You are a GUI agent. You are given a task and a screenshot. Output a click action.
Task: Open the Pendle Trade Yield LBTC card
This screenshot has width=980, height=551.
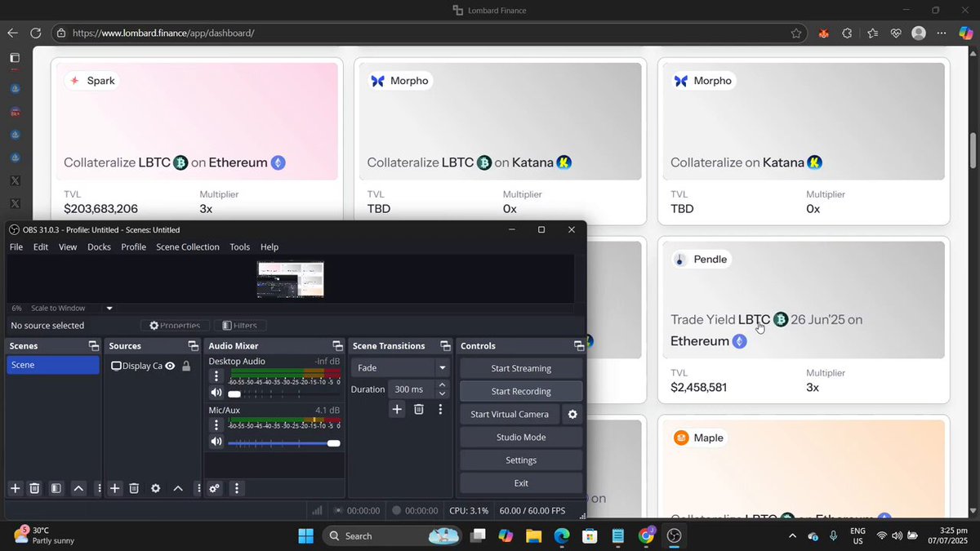pos(804,320)
